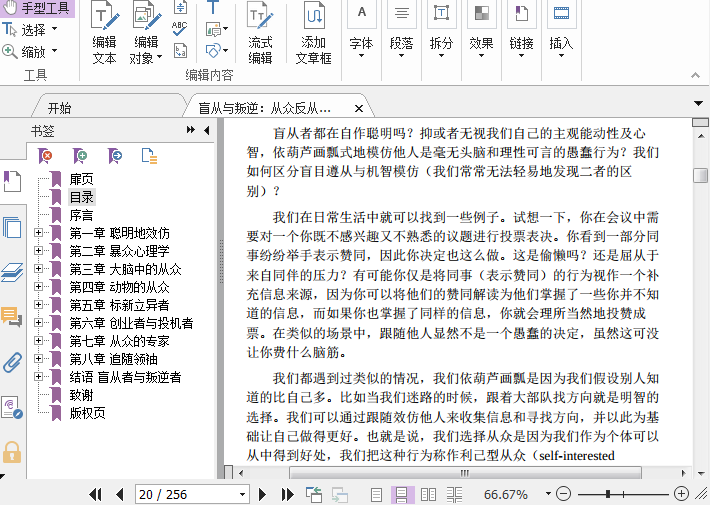Select the Hand tool (手型工具)
Viewport: 710px width, 505px height.
pyautogui.click(x=37, y=8)
